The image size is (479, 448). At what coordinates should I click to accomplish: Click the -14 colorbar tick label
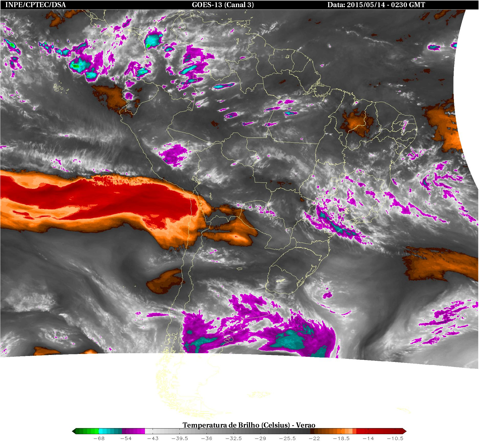pyautogui.click(x=368, y=439)
